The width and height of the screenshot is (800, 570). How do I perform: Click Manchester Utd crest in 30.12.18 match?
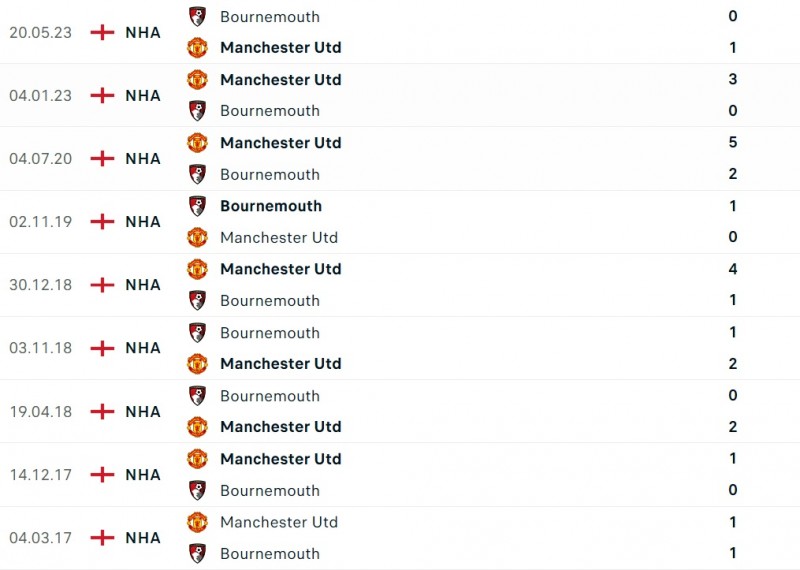[197, 269]
